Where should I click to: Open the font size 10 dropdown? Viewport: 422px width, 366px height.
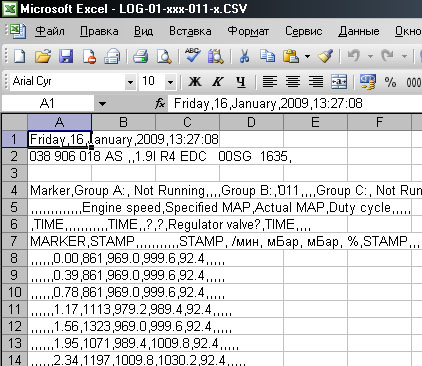point(170,82)
